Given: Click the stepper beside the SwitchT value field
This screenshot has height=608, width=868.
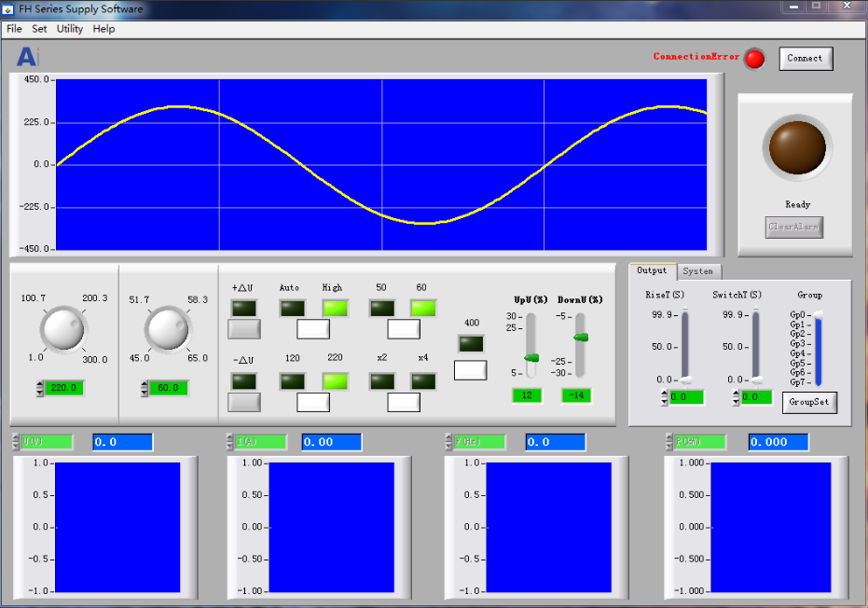Looking at the screenshot, I should tap(736, 397).
